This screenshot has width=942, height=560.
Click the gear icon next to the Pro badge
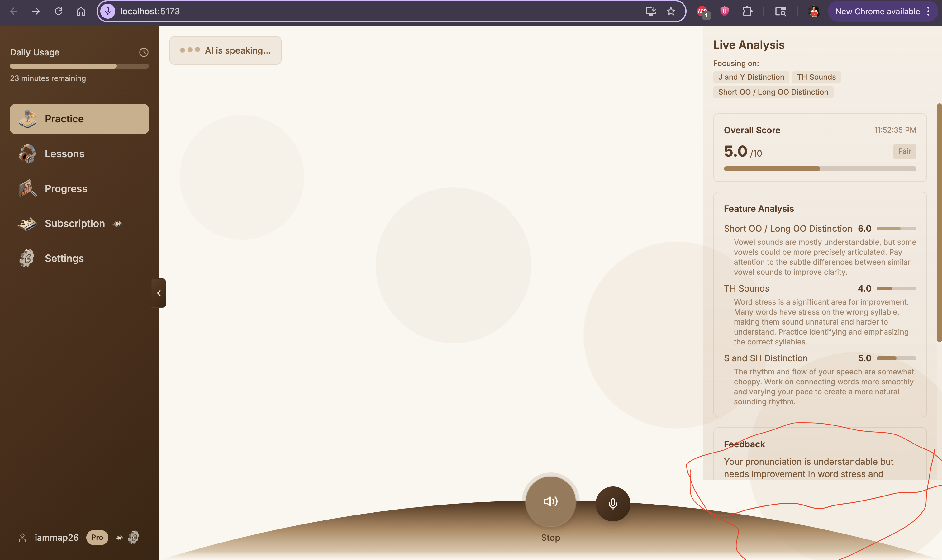pyautogui.click(x=134, y=537)
